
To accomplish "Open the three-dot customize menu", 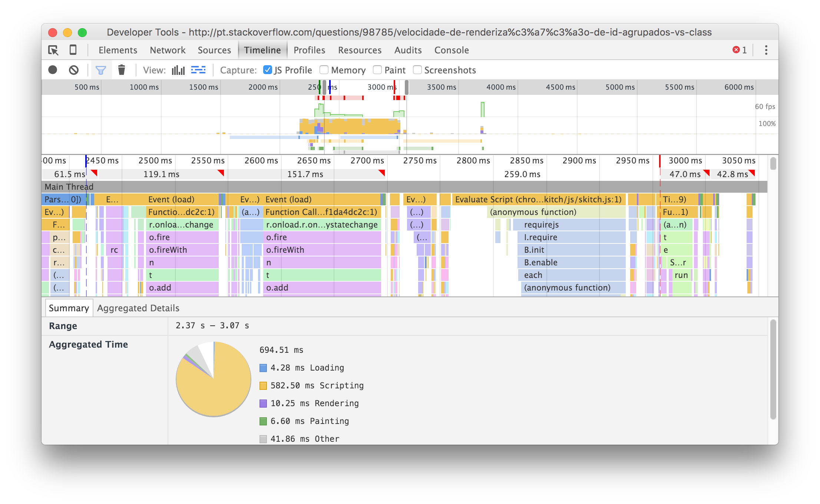I will click(x=766, y=50).
